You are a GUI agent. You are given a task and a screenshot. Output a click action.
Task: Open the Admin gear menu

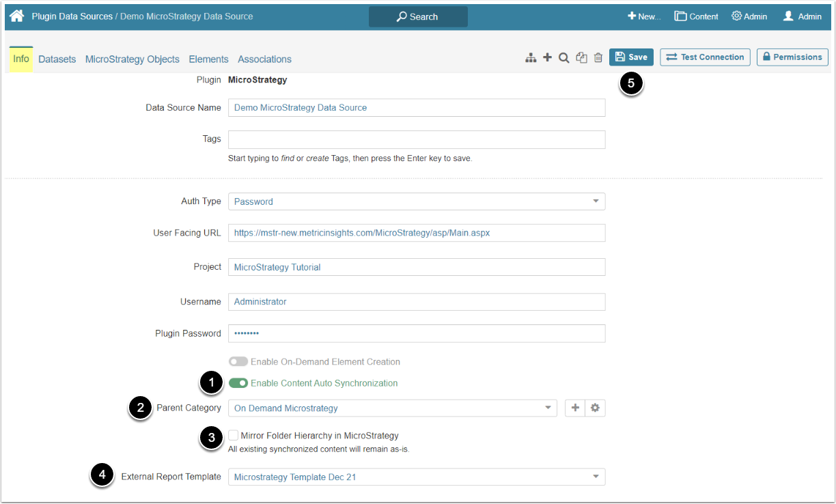click(749, 16)
